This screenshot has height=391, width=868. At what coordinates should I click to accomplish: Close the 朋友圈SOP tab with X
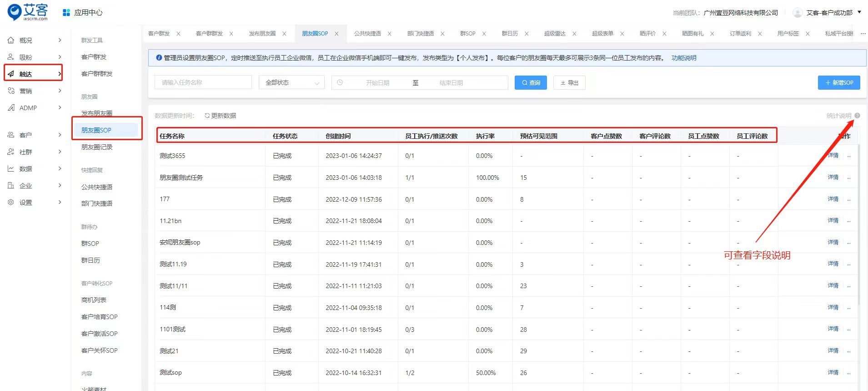[x=336, y=34]
